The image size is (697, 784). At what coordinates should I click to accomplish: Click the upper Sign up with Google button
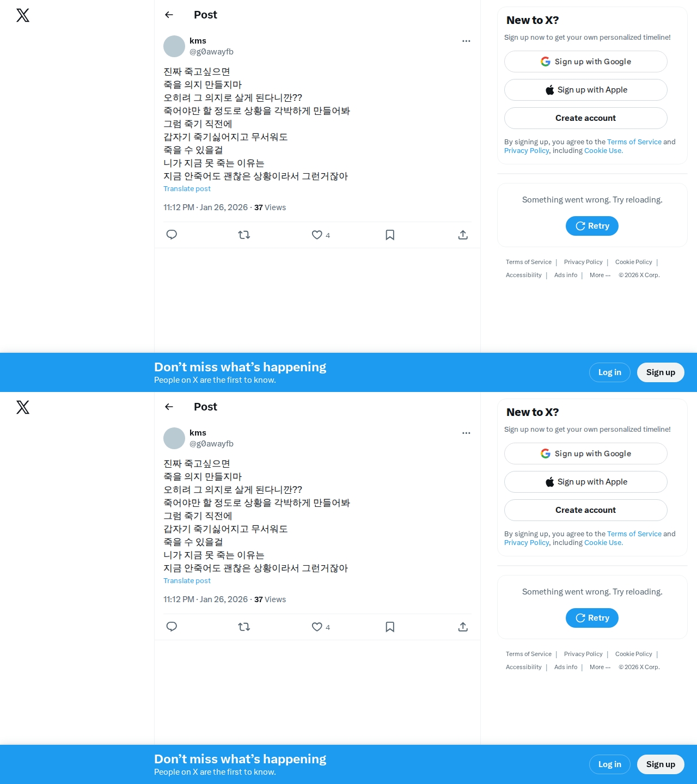click(586, 62)
